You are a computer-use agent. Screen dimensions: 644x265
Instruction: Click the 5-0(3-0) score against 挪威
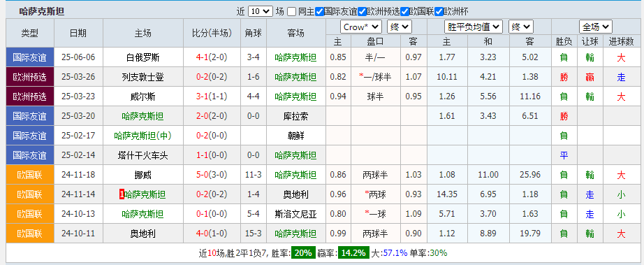pyautogui.click(x=212, y=175)
